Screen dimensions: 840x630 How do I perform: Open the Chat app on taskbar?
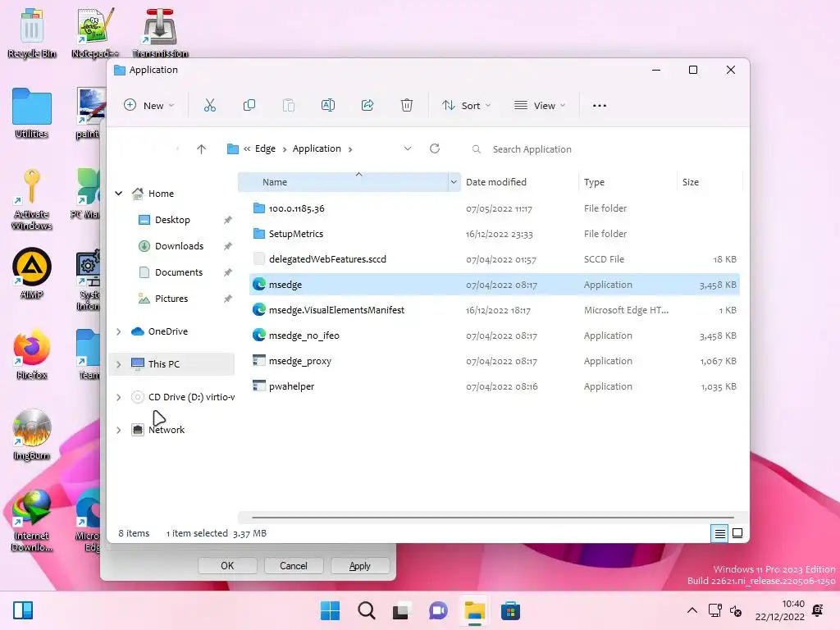tap(438, 610)
